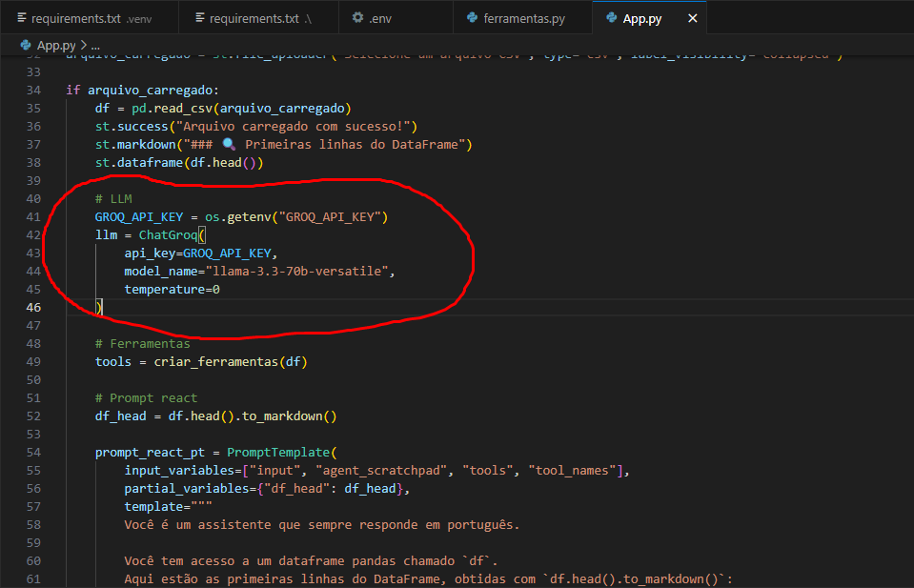Click 'os.getenv' on line 41

click(x=238, y=216)
